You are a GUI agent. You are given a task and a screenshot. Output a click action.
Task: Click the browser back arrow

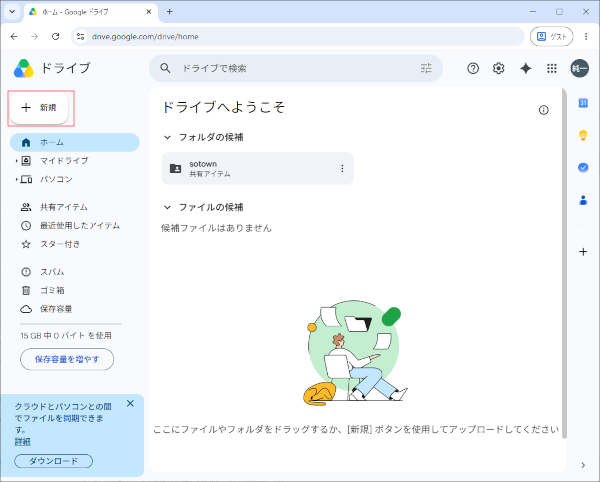(x=14, y=36)
